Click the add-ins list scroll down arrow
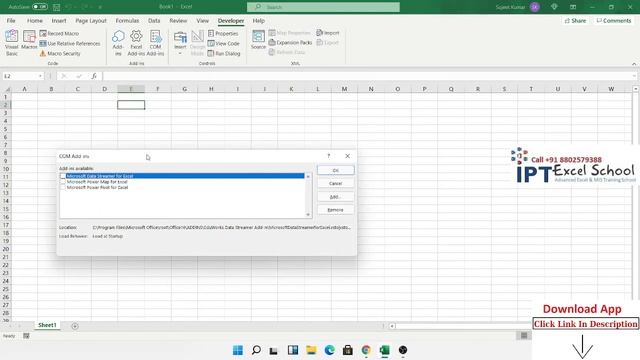The width and height of the screenshot is (640, 360). coord(308,214)
